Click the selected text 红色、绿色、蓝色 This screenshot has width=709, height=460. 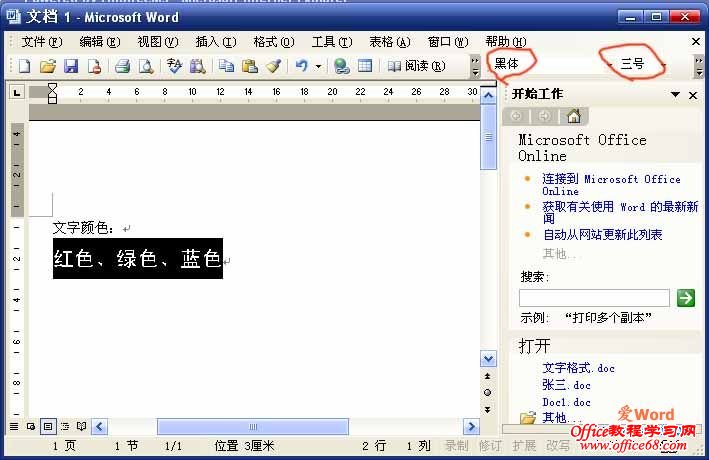click(x=137, y=259)
